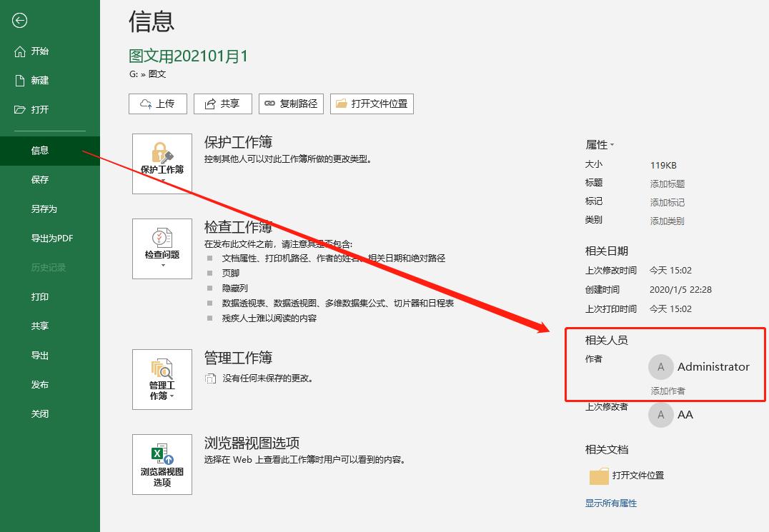
Task: Click the 保护工作簿 lock icon
Action: pyautogui.click(x=162, y=157)
